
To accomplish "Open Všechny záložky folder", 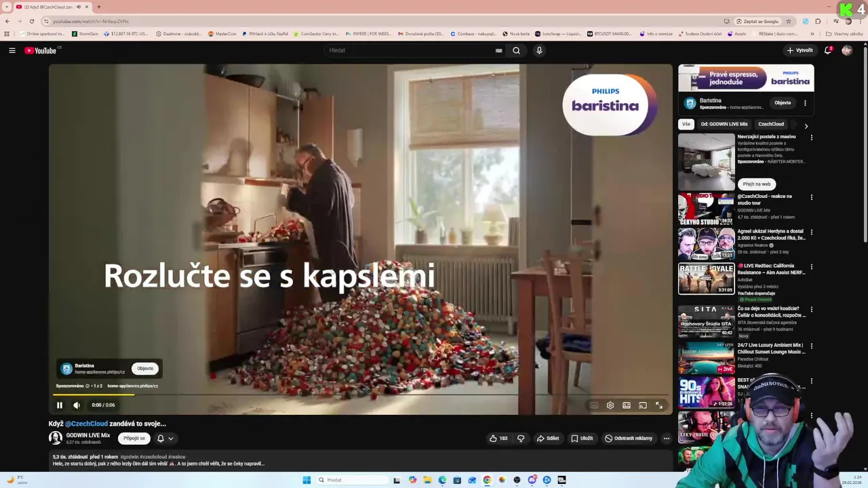I will (x=845, y=33).
